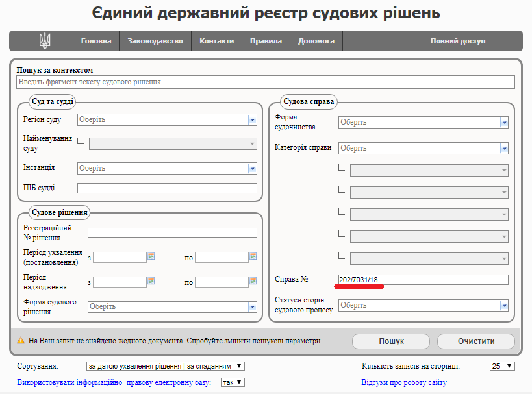Click the Ukrainian trident emblem icon
The image size is (532, 394).
pos(45,41)
